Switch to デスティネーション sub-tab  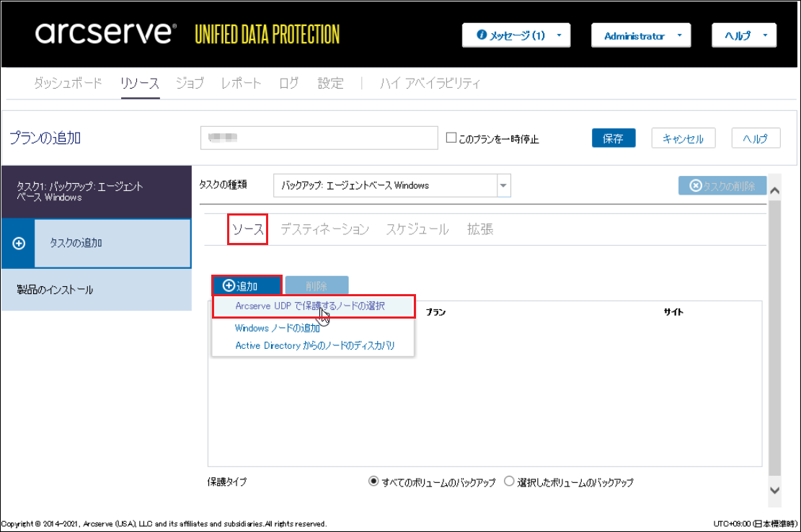[x=325, y=229]
